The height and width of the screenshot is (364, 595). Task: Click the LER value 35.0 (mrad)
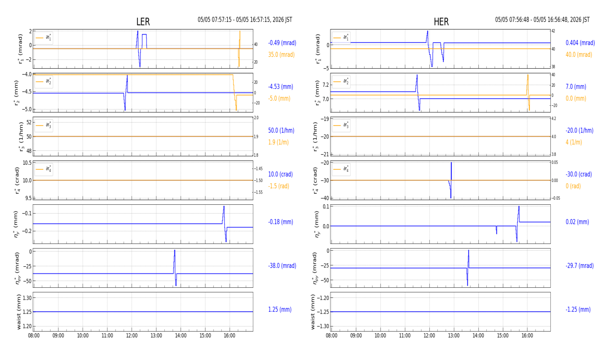coord(281,54)
